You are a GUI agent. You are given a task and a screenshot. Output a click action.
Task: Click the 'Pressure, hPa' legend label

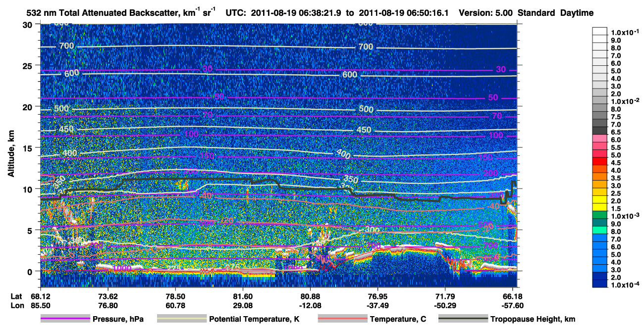point(118,320)
